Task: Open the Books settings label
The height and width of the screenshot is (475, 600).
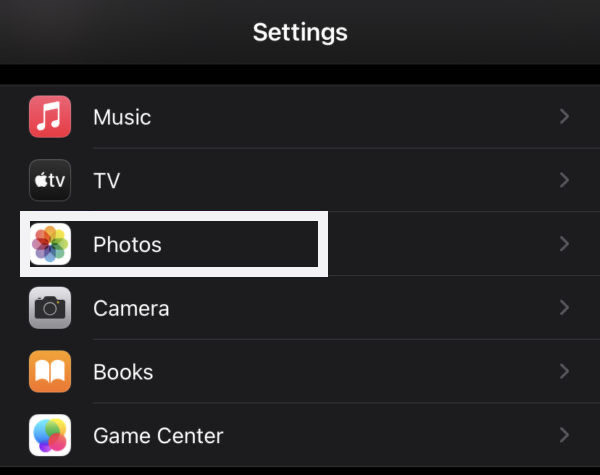Action: (x=123, y=372)
